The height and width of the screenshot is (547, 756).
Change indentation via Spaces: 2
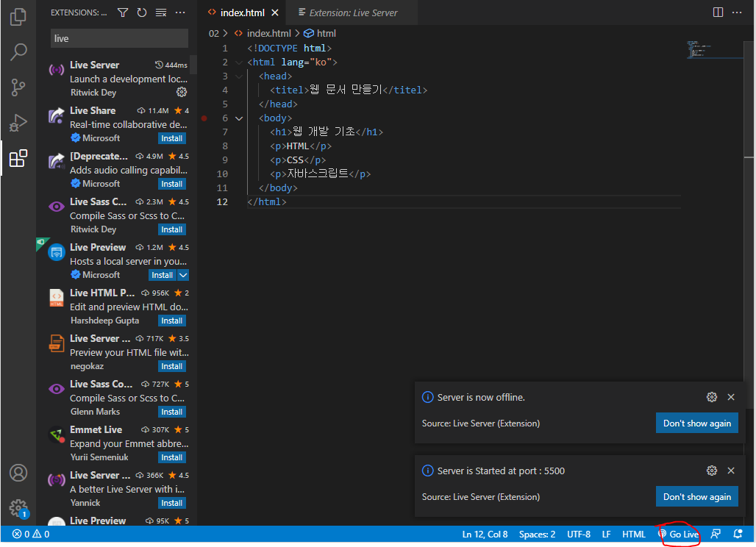537,534
